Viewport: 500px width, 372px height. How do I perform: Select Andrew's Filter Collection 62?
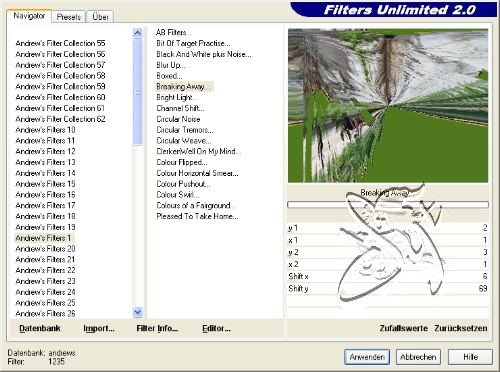click(x=60, y=119)
